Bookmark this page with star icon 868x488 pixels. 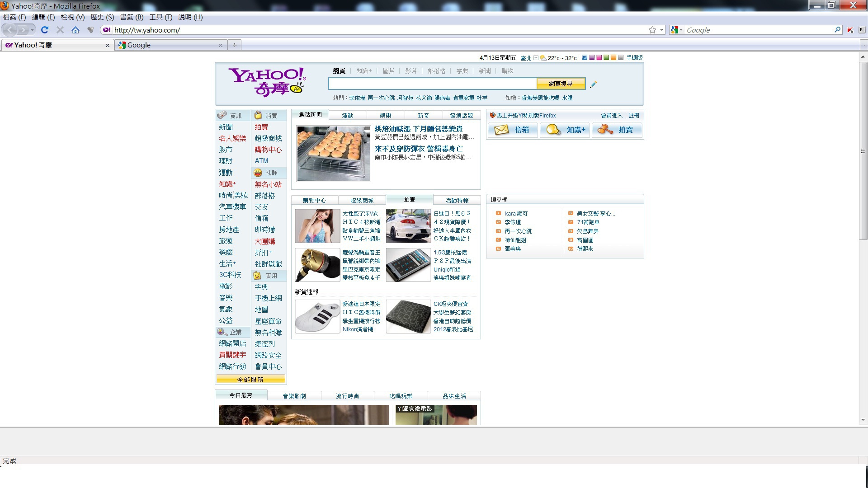coord(652,30)
